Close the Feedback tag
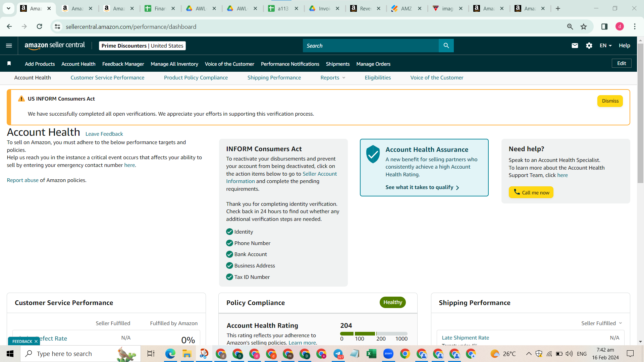The image size is (644, 362). (36, 342)
